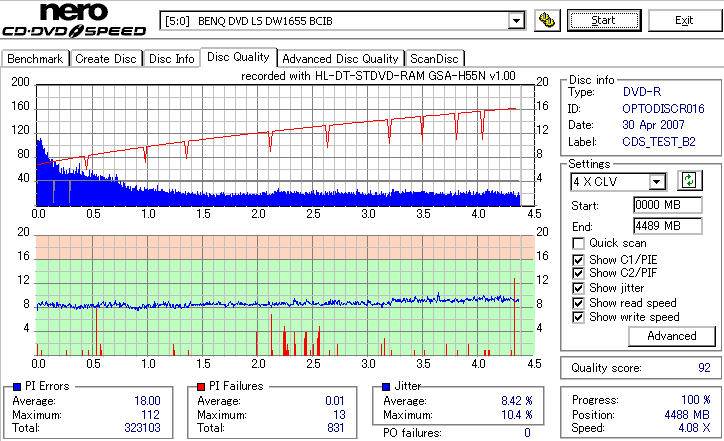Click the Nero CD-DVD Speed logo
724x441 pixels.
(74, 20)
